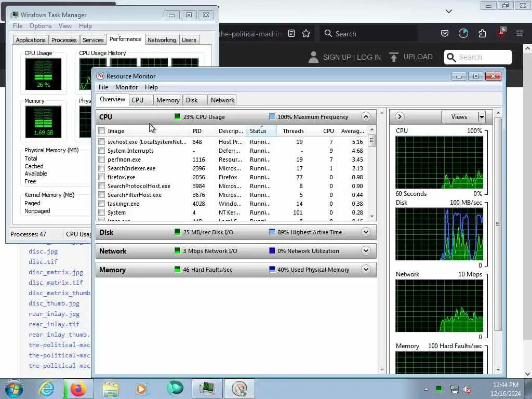
Task: Expand the Disk section
Action: pyautogui.click(x=366, y=232)
